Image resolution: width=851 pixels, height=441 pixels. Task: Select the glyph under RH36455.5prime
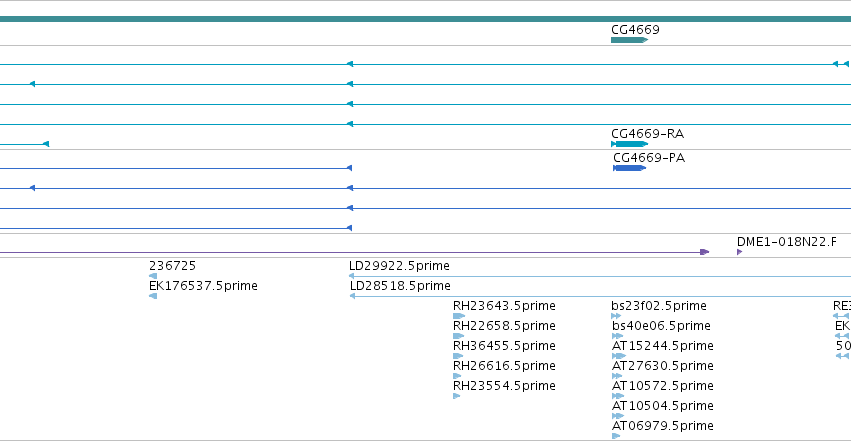(458, 356)
